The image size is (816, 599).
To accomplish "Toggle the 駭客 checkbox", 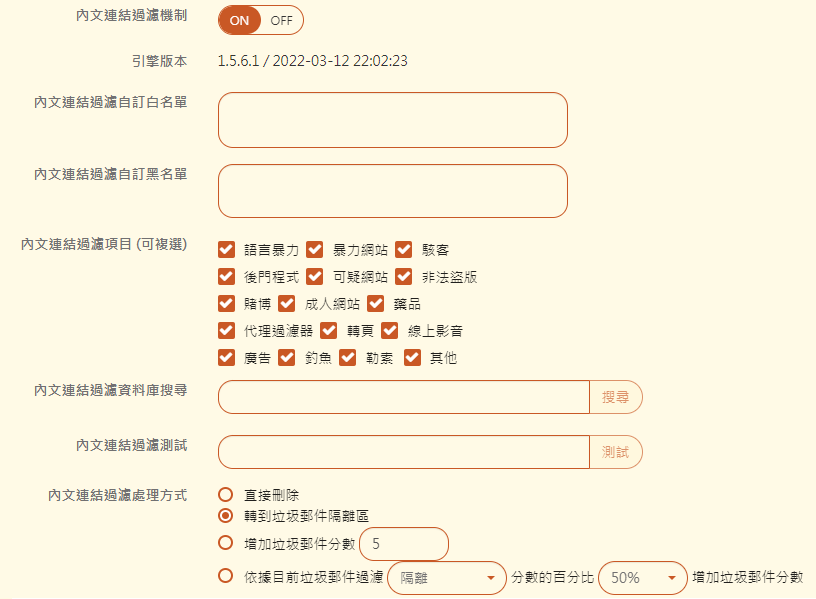I will click(404, 249).
